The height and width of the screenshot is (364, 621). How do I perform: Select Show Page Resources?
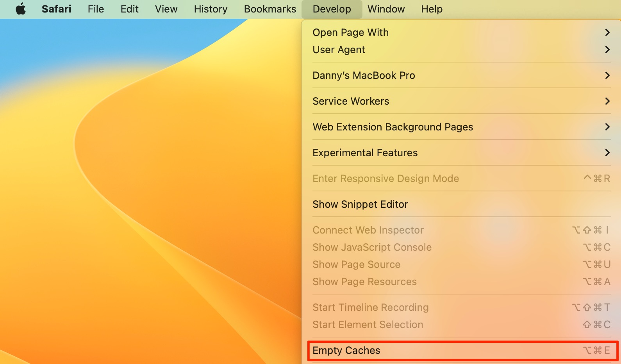click(x=461, y=282)
